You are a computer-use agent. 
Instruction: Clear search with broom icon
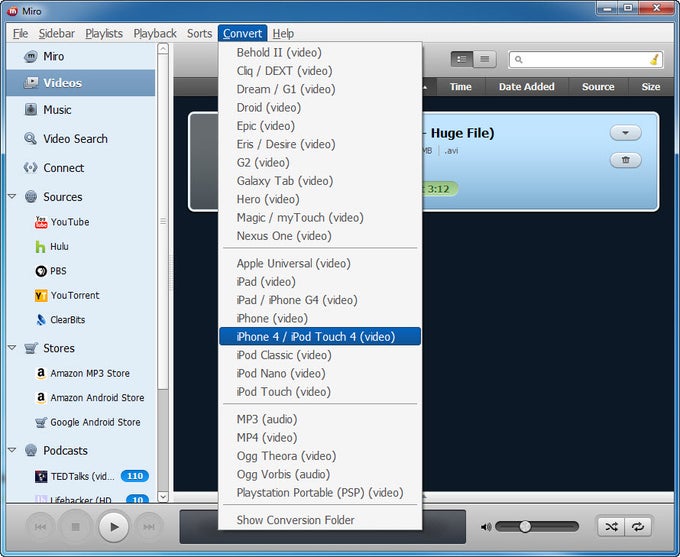(x=654, y=59)
